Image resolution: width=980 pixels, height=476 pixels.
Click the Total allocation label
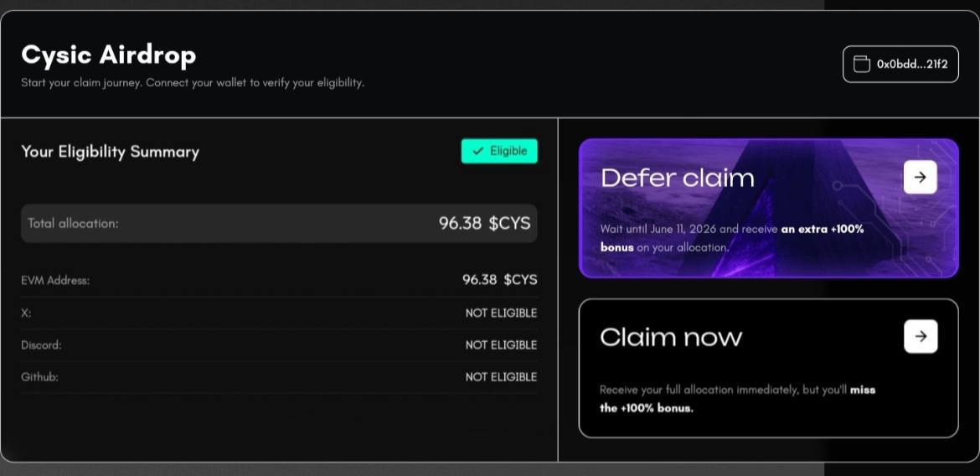(73, 224)
